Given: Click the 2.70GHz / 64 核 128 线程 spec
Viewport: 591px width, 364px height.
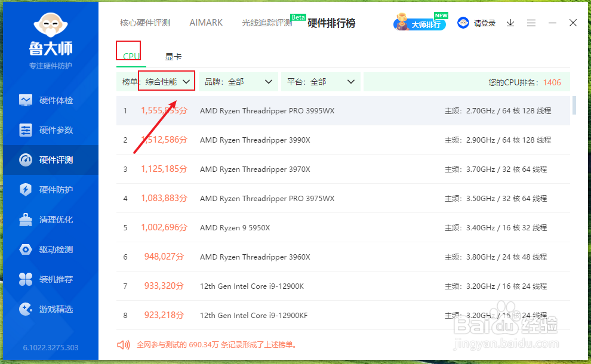Looking at the screenshot, I should tap(509, 111).
